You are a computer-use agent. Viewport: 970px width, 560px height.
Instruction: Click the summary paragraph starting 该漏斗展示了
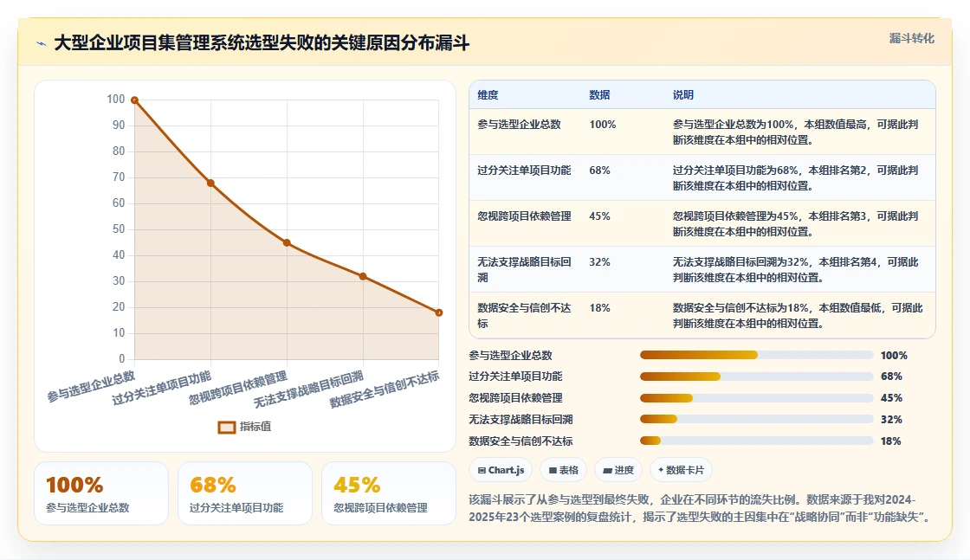click(x=701, y=508)
